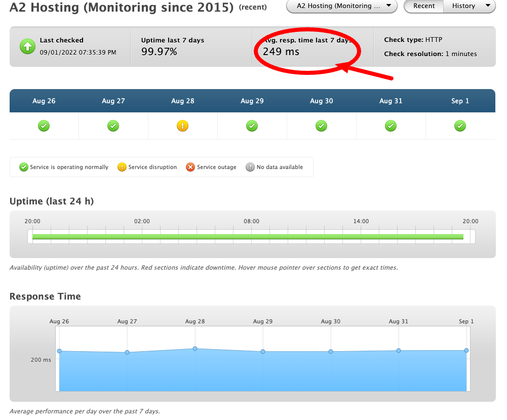Click the 08:00 uptime axis label
Image resolution: width=507 pixels, height=420 pixels.
point(252,221)
